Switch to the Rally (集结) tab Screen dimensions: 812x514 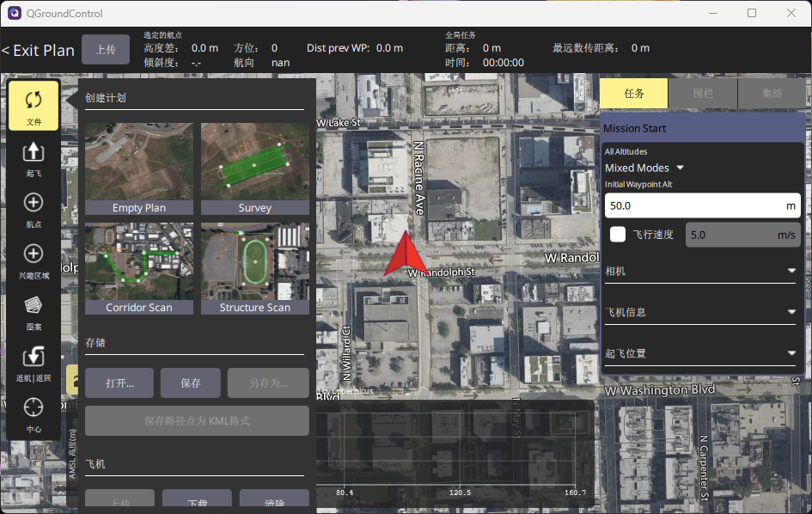click(772, 94)
